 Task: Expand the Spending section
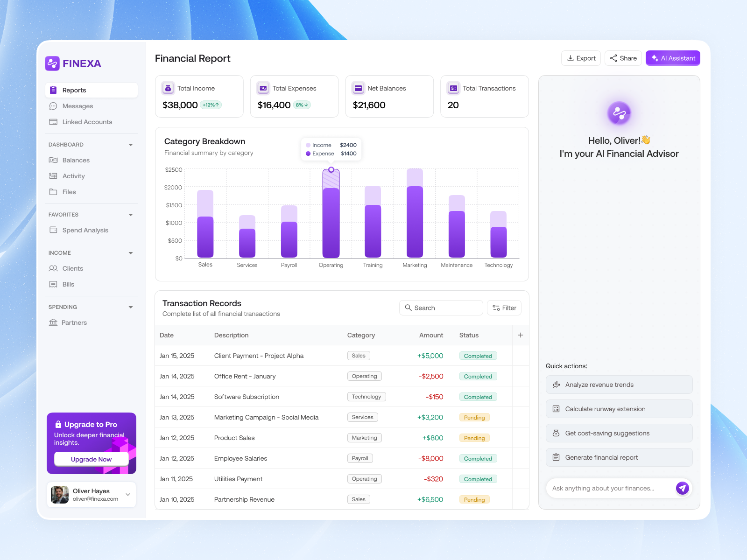click(x=130, y=307)
